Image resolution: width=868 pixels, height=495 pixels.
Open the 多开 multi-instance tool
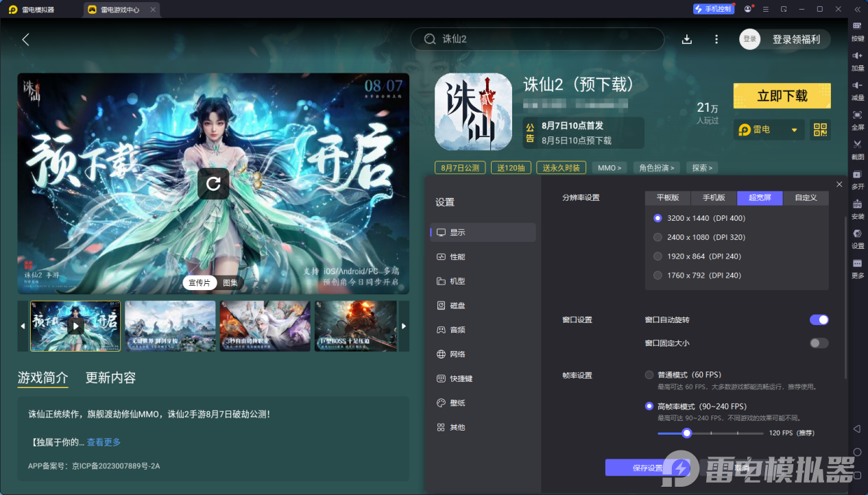pyautogui.click(x=858, y=178)
